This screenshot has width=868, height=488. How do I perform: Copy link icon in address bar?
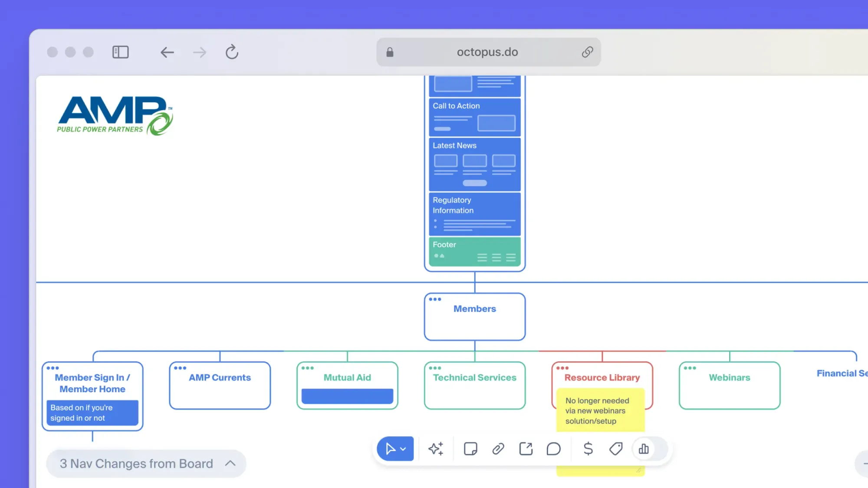(x=587, y=52)
